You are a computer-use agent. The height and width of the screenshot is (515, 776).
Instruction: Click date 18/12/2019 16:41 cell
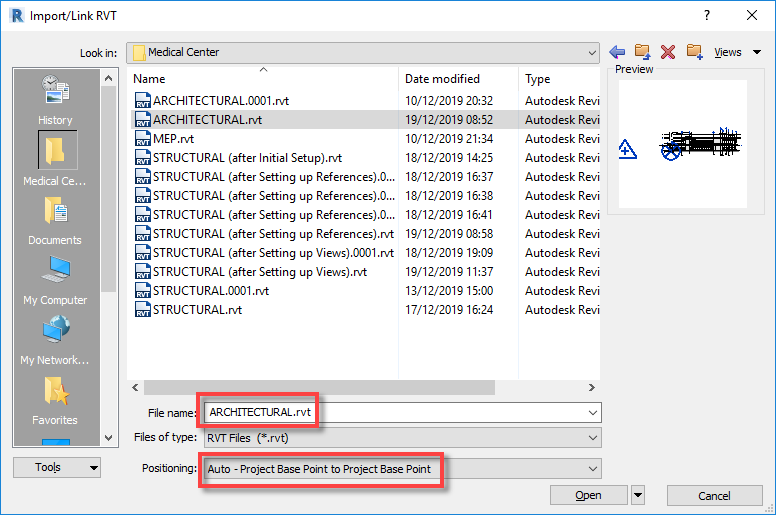coord(449,215)
